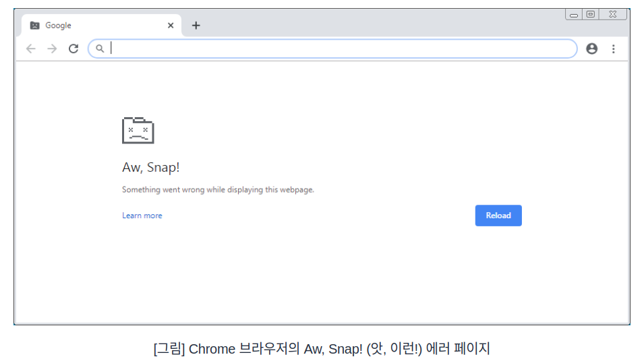Select the Google tab
Viewport: 644px width, 359px height.
(101, 26)
